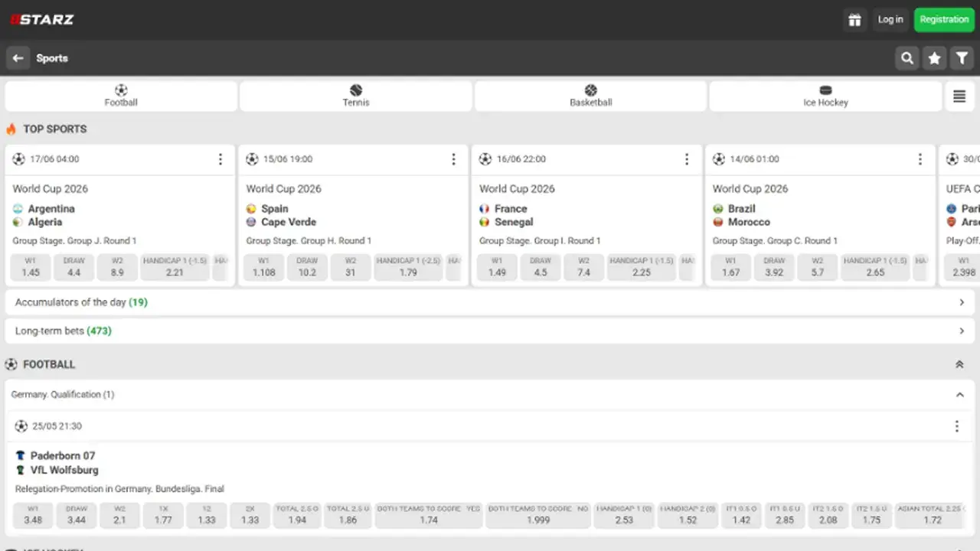Pick Handicap odds 2.65 for Brazil
The height and width of the screenshot is (551, 980).
(875, 267)
